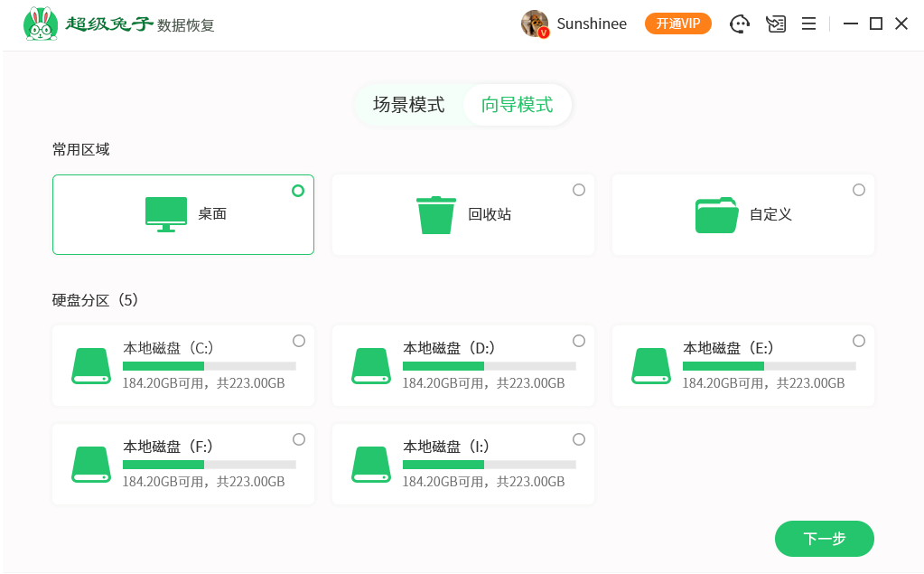
Task: Click the disk icon for 本地磁盘 (I:)
Action: [x=370, y=464]
